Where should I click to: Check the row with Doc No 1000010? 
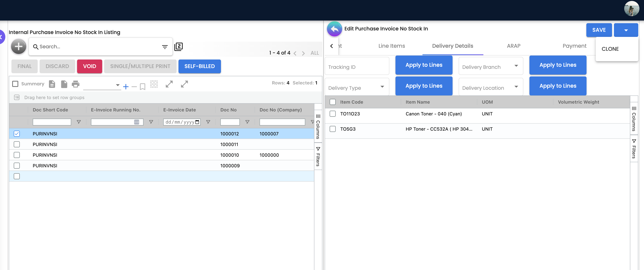(17, 155)
